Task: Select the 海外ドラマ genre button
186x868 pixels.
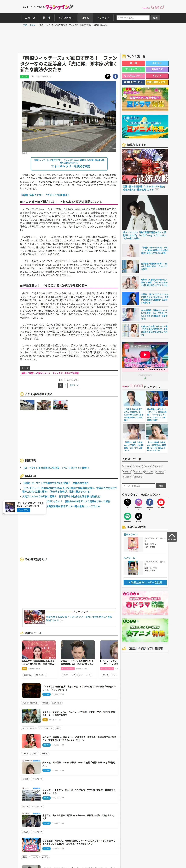Action: tap(157, 69)
